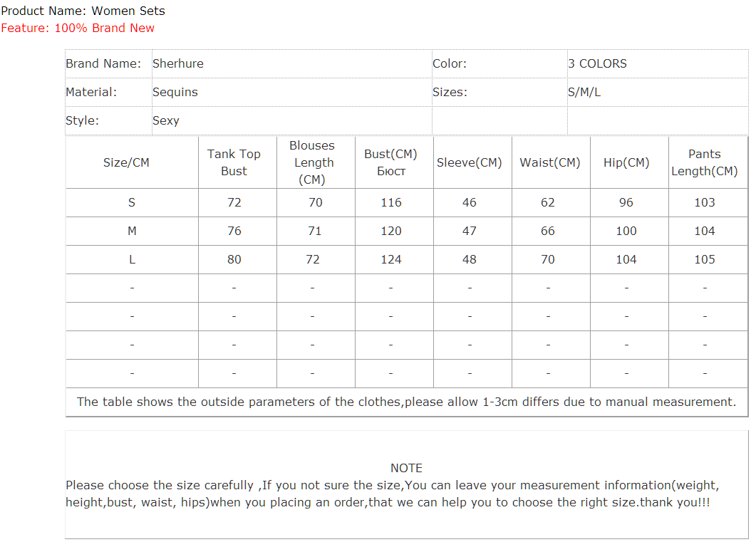Viewport: 756px width, 542px height.
Task: Select the 'Sequins' material value
Action: coord(175,92)
